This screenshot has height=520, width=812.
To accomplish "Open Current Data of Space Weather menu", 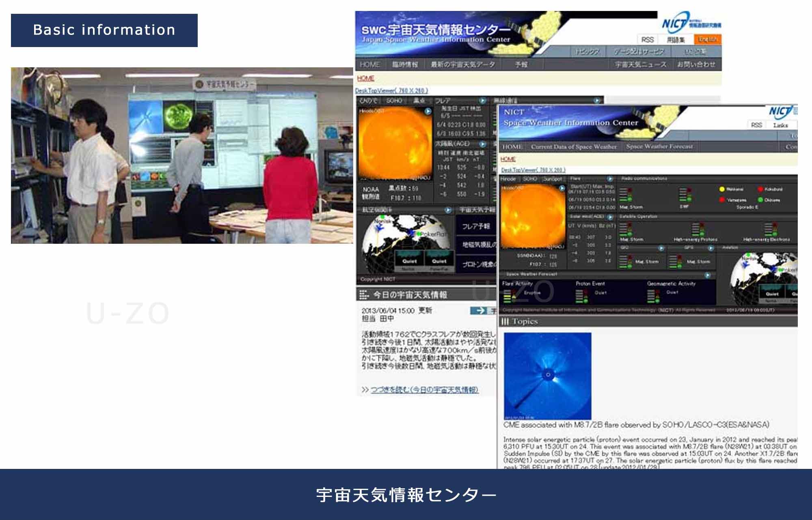I will click(574, 147).
